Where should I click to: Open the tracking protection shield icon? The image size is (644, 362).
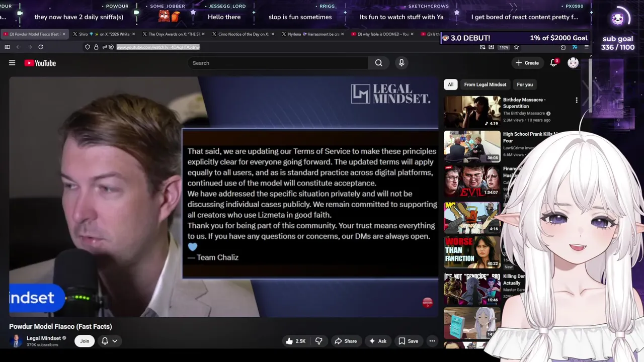coord(88,47)
